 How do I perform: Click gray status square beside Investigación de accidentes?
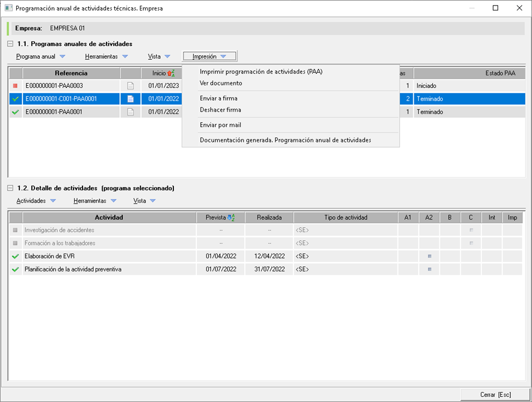tap(15, 230)
